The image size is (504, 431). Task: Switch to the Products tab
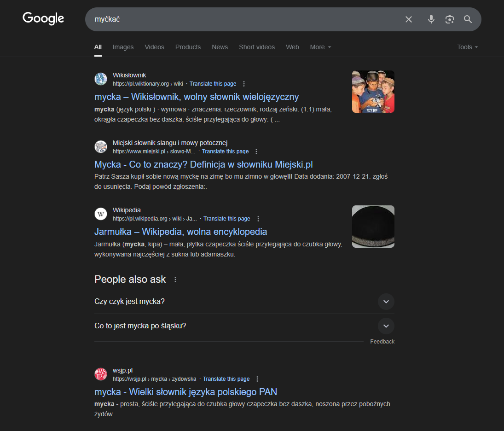[188, 47]
